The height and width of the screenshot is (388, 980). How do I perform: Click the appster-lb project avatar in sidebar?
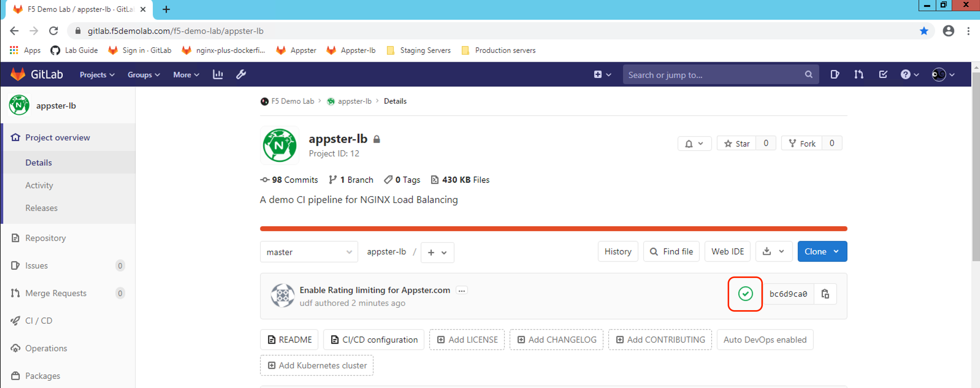tap(19, 105)
